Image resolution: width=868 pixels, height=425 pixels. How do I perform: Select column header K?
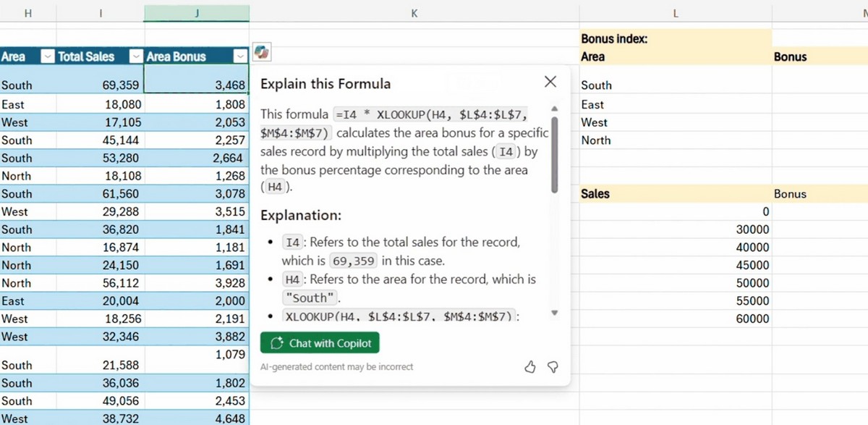click(414, 13)
